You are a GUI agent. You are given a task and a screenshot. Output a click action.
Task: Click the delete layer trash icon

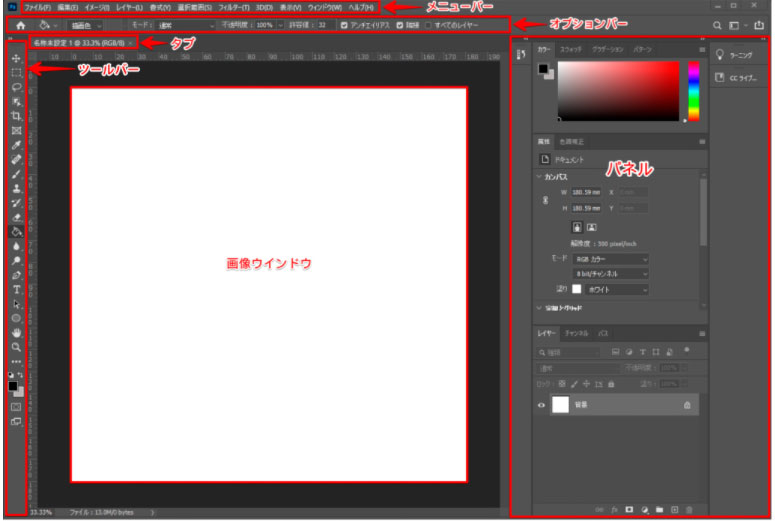(x=689, y=510)
